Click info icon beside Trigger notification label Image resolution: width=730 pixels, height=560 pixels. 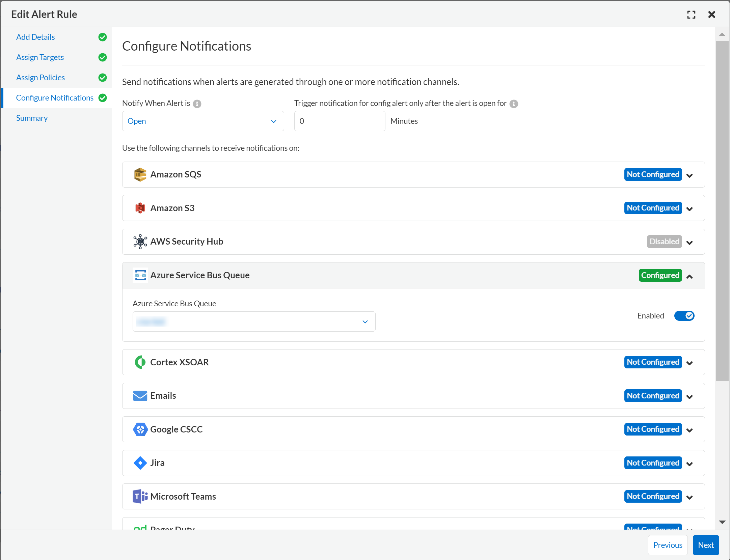tap(514, 104)
